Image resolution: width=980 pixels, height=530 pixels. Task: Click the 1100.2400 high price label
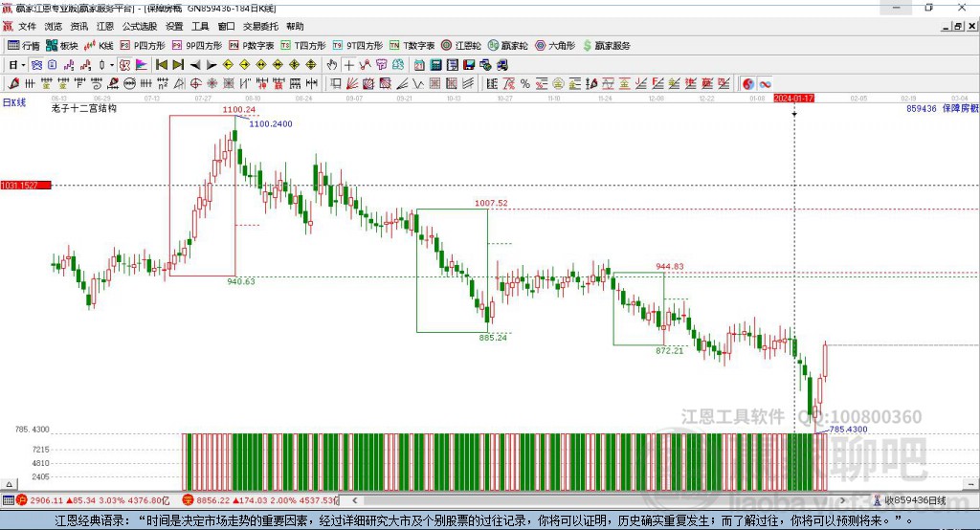tap(271, 123)
